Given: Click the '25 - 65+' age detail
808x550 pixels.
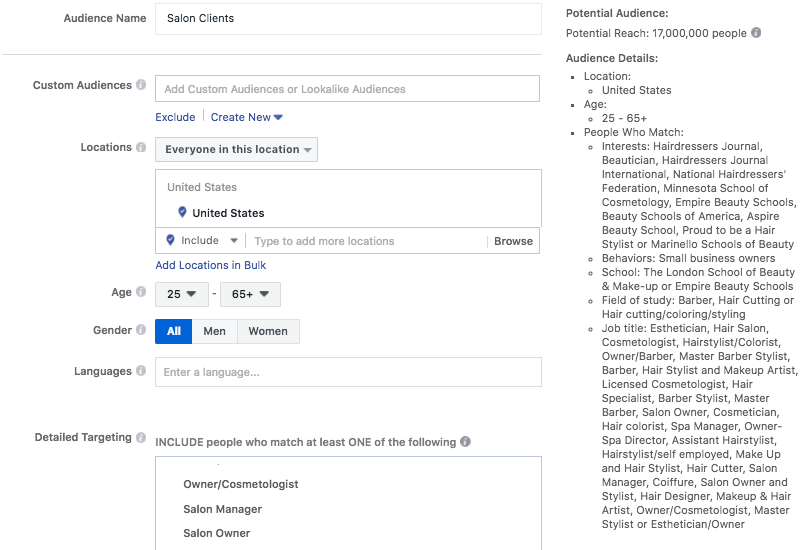Looking at the screenshot, I should (x=624, y=118).
